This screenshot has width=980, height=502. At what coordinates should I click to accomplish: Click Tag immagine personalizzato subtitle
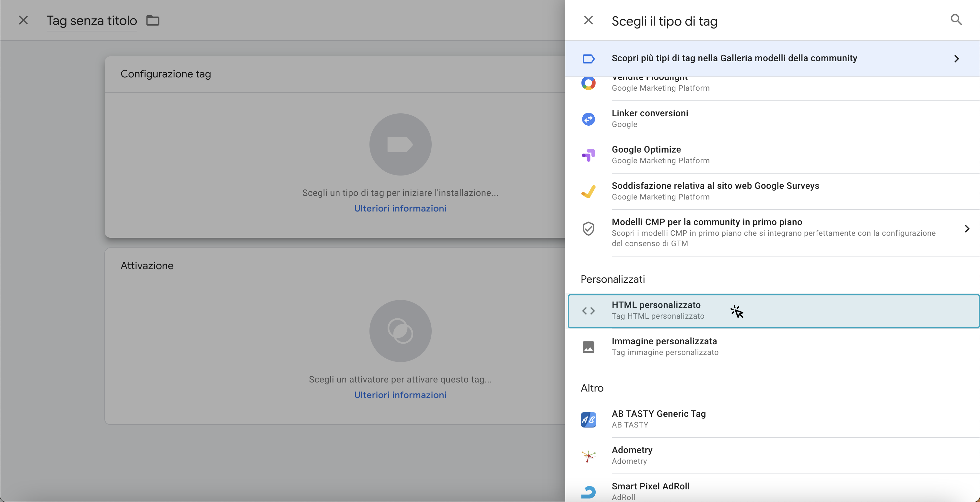tap(665, 352)
